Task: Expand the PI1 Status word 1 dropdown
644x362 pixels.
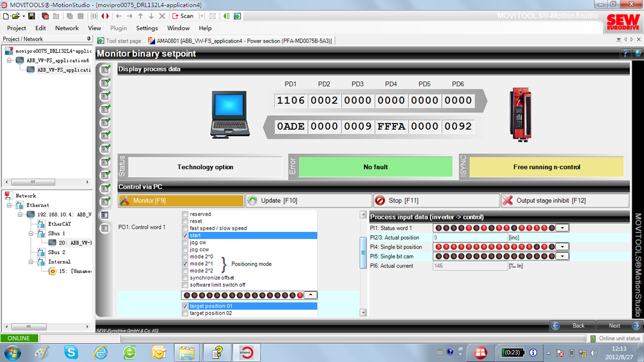Action: coord(563,228)
